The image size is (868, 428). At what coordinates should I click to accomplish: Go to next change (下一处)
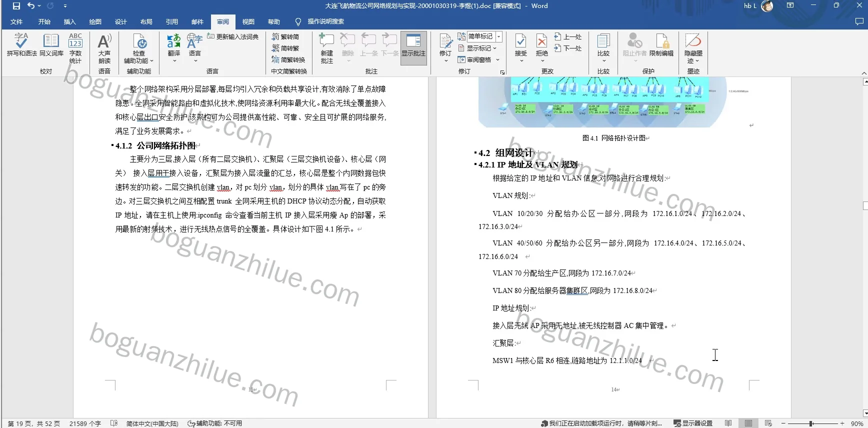tap(568, 48)
